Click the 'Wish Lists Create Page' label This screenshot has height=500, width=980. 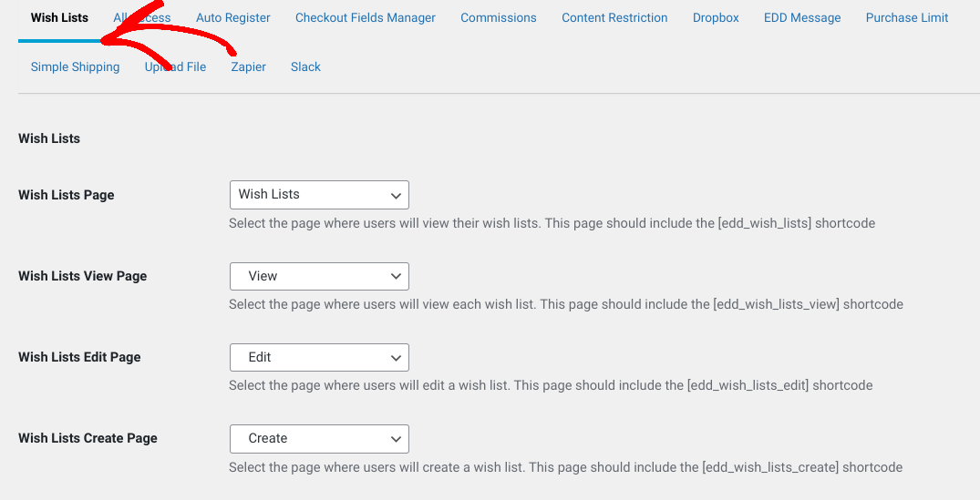pos(88,438)
